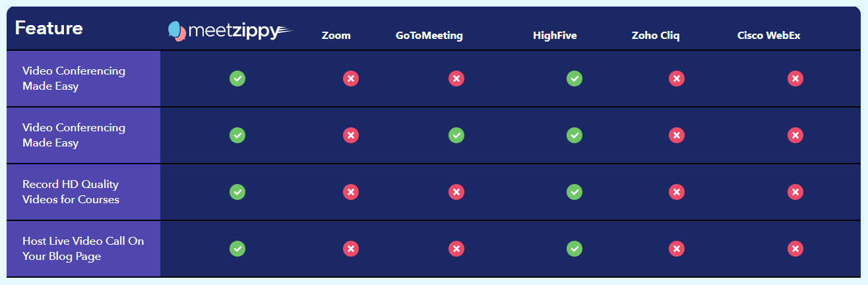Click the Zoho Cliq column header
This screenshot has width=868, height=285.
point(656,36)
